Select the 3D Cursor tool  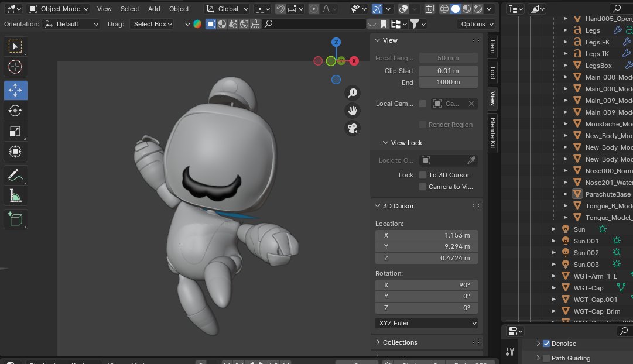tap(15, 67)
